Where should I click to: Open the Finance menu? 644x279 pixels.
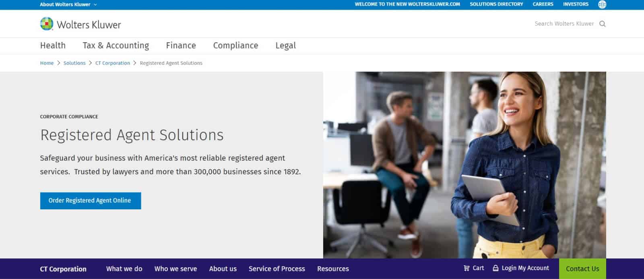point(181,45)
